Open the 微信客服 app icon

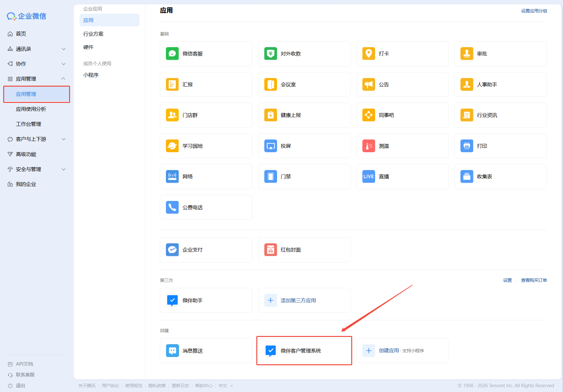(x=172, y=53)
